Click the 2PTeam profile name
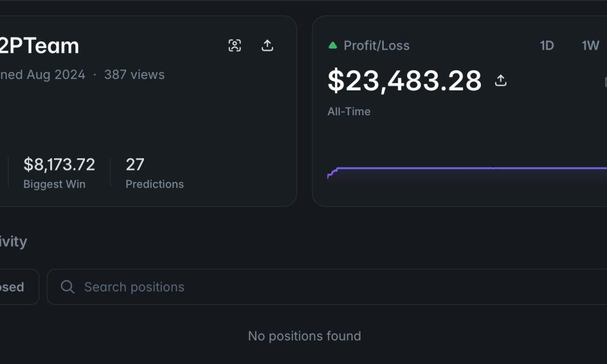 pyautogui.click(x=39, y=45)
